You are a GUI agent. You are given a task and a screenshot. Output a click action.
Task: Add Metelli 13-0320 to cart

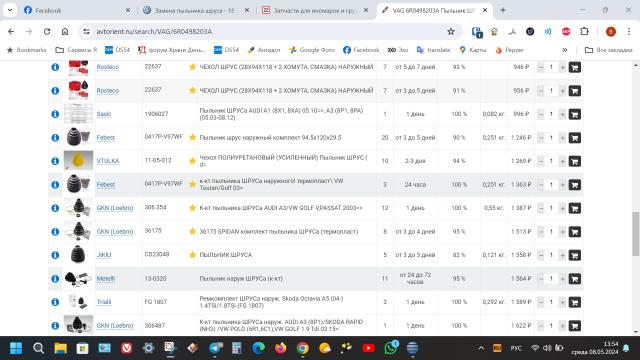click(575, 279)
